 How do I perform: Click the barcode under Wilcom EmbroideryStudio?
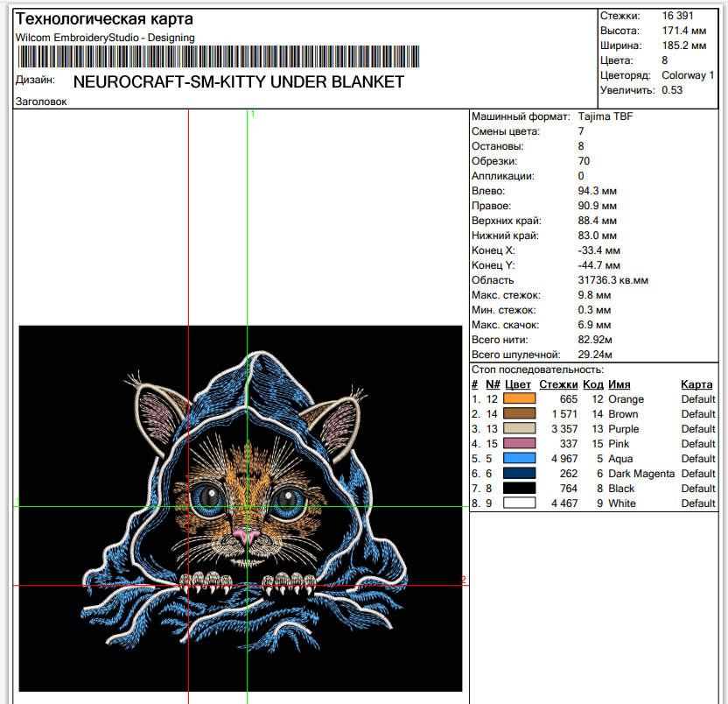tap(219, 57)
